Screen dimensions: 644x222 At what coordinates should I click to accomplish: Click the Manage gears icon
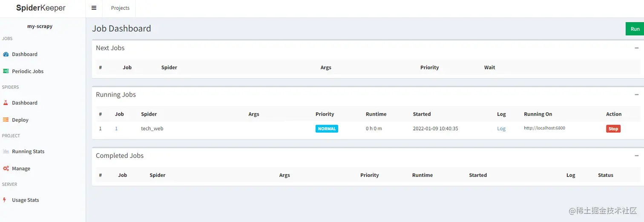click(x=6, y=168)
